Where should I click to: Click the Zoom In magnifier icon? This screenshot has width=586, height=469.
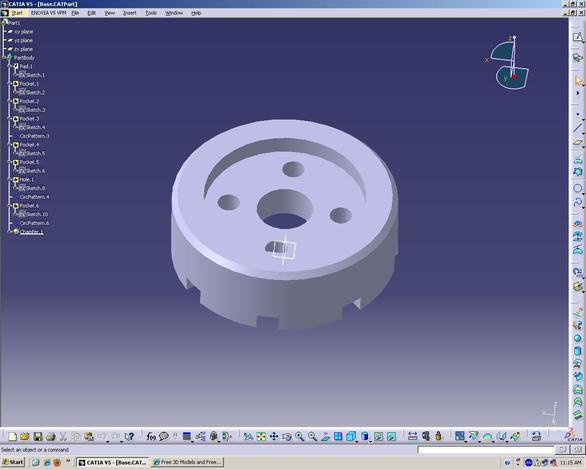pyautogui.click(x=299, y=436)
